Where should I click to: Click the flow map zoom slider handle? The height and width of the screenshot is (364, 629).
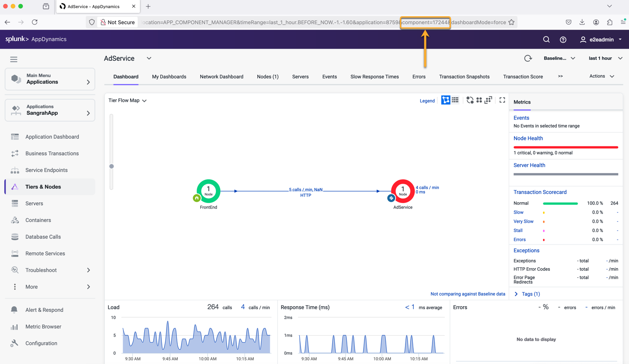[111, 166]
